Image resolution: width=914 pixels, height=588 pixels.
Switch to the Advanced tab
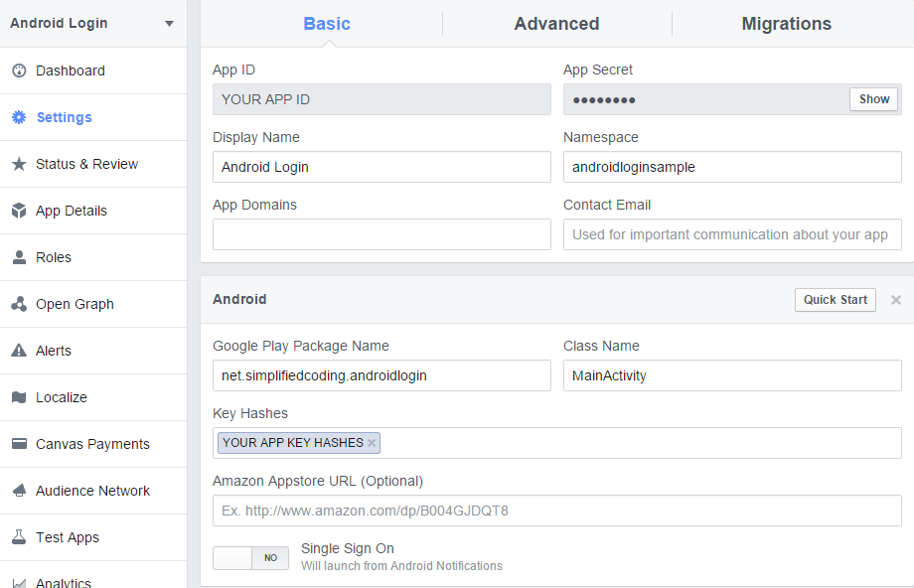pos(556,23)
